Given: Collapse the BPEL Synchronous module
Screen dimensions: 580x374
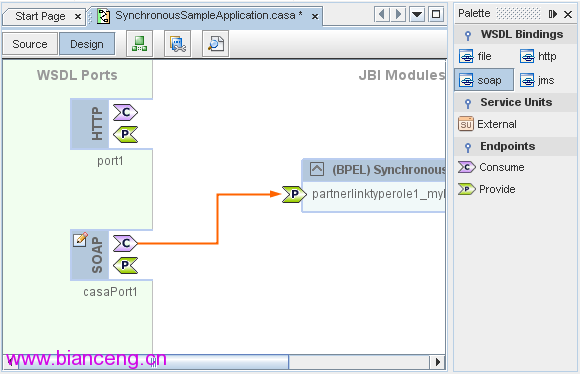Looking at the screenshot, I should click(317, 169).
